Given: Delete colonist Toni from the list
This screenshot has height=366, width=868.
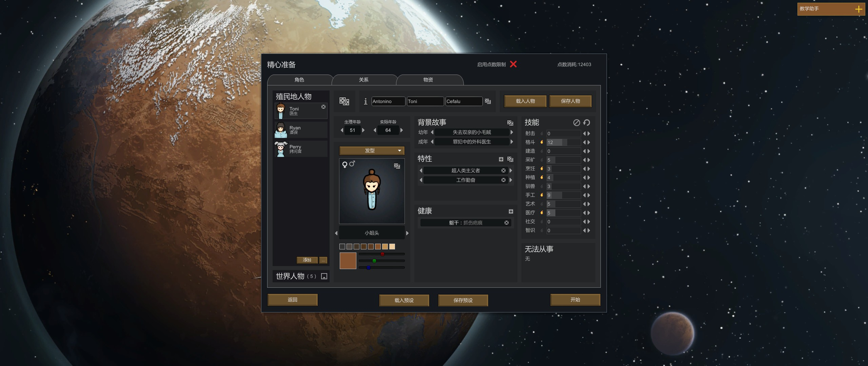Looking at the screenshot, I should click(x=323, y=107).
